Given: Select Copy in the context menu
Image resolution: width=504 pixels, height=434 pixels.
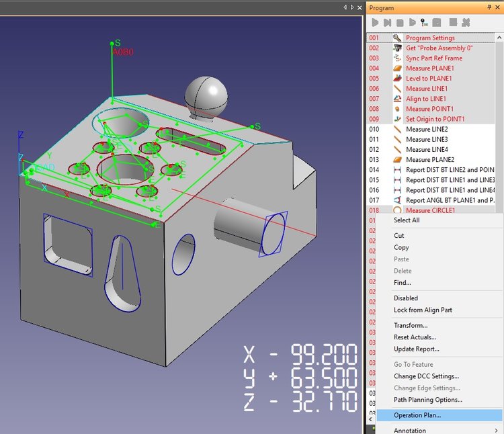Looking at the screenshot, I should pyautogui.click(x=401, y=248).
